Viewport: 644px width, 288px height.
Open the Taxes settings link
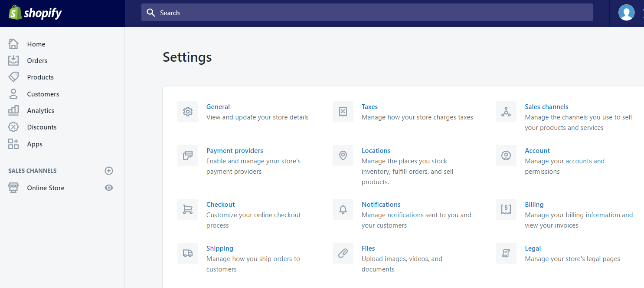coord(369,106)
